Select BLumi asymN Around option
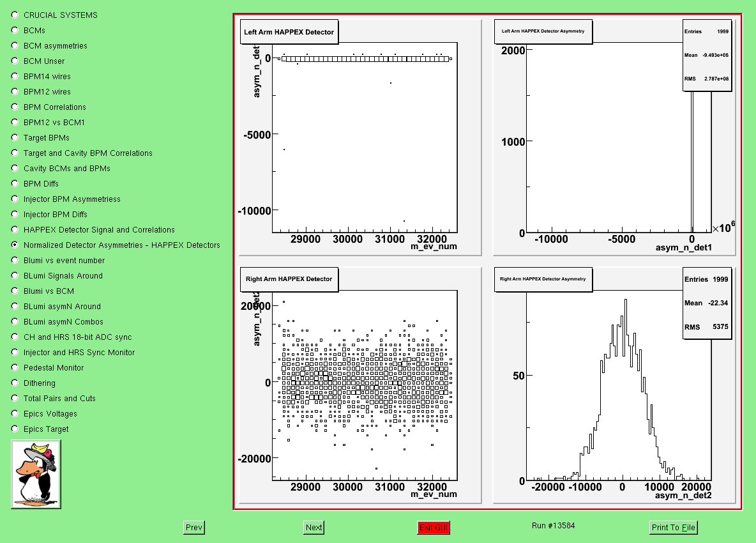 coord(15,306)
